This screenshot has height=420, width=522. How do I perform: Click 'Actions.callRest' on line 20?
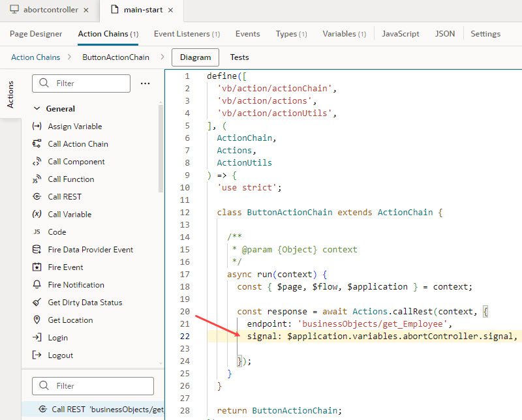click(x=393, y=312)
